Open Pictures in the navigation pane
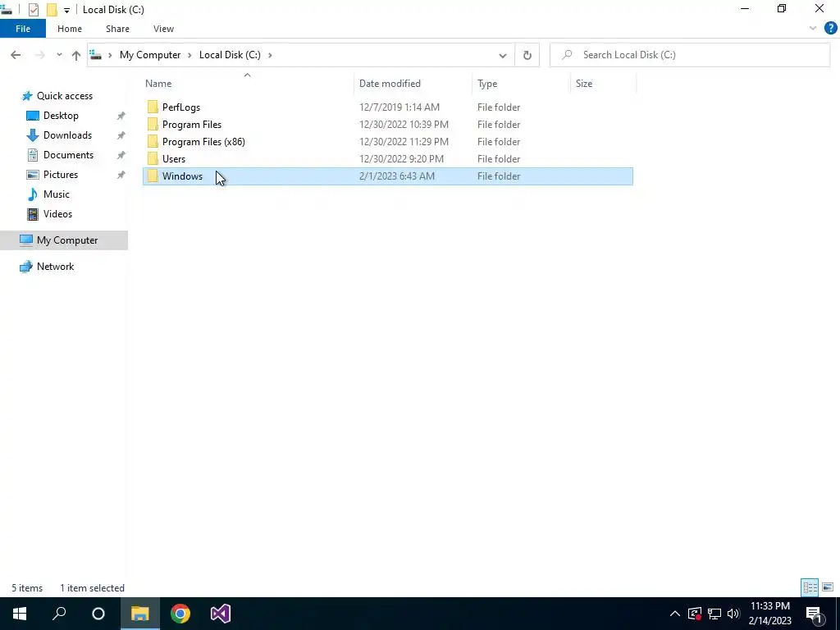The width and height of the screenshot is (840, 630). tap(61, 175)
